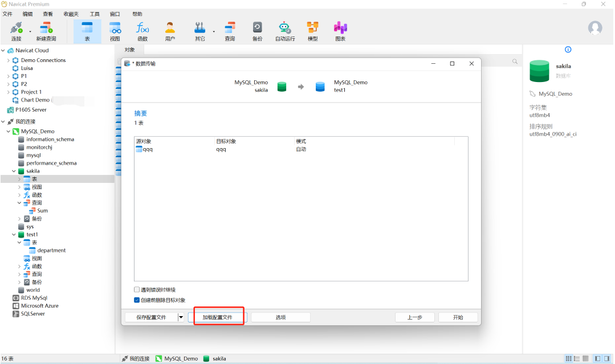Image resolution: width=615 pixels, height=364 pixels.
Task: Open the 图表 (Chart) toolbar icon
Action: (x=340, y=31)
